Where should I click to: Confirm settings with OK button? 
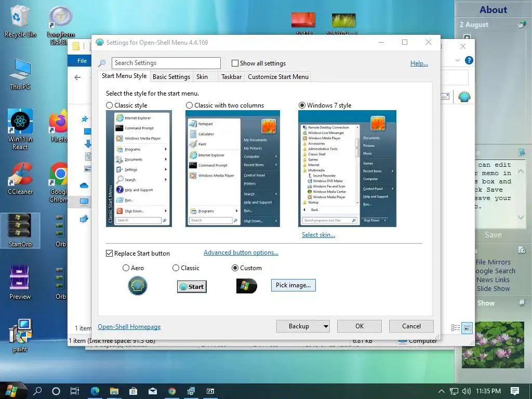click(x=360, y=326)
